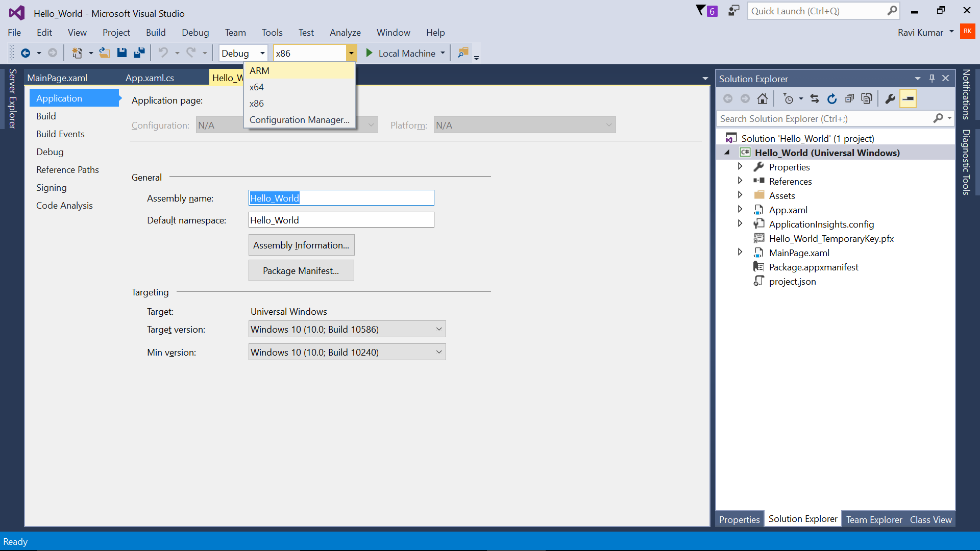Screen dimensions: 980x551
Task: Collapse the Hello_World project node
Action: [x=727, y=153]
